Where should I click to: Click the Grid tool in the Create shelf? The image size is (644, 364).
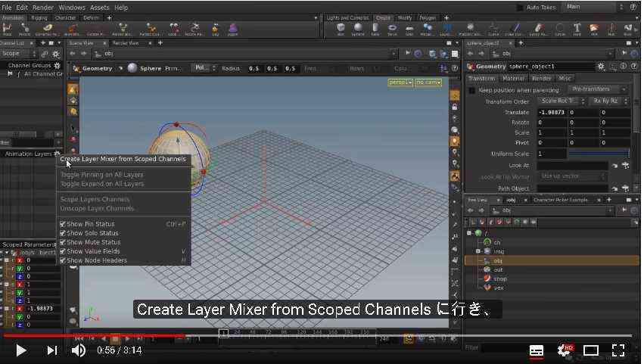[409, 28]
